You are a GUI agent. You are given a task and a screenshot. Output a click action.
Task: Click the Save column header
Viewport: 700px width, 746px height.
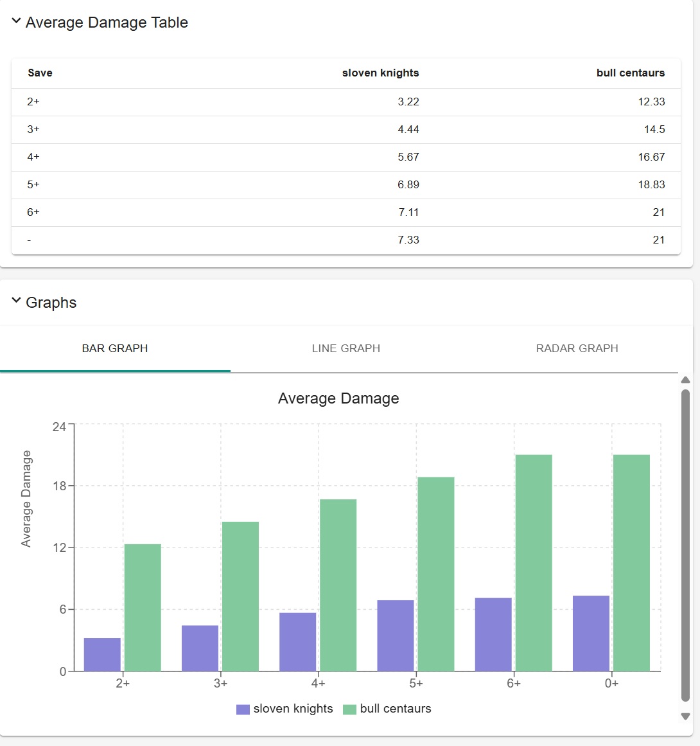pyautogui.click(x=40, y=73)
